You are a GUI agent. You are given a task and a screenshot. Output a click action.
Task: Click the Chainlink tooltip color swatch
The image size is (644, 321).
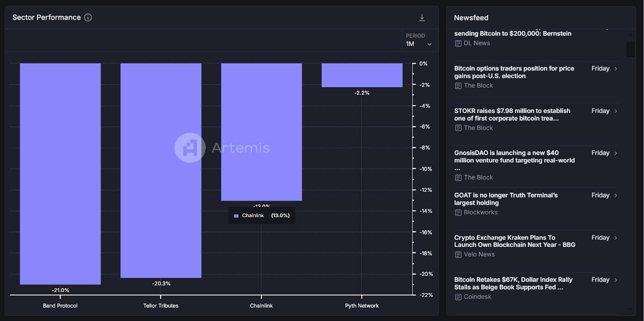point(236,216)
